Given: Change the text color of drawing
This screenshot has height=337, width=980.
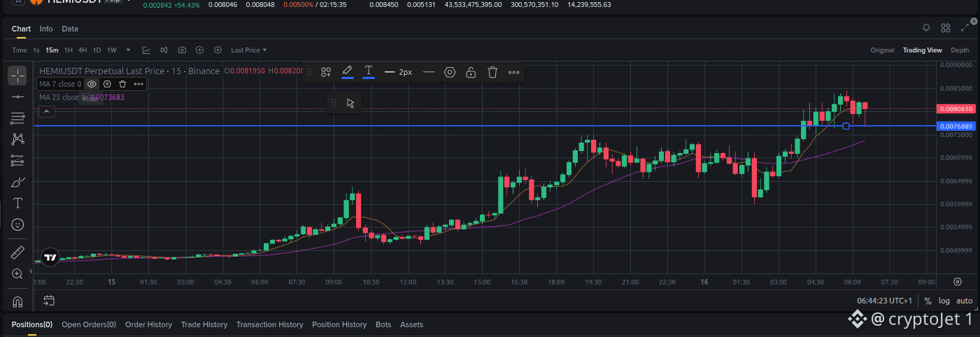Looking at the screenshot, I should 369,72.
